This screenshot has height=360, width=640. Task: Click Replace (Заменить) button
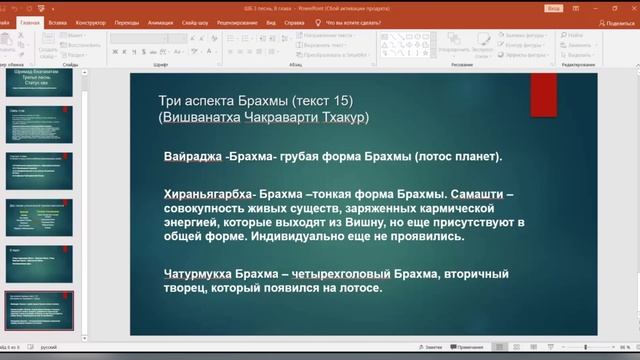576,45
